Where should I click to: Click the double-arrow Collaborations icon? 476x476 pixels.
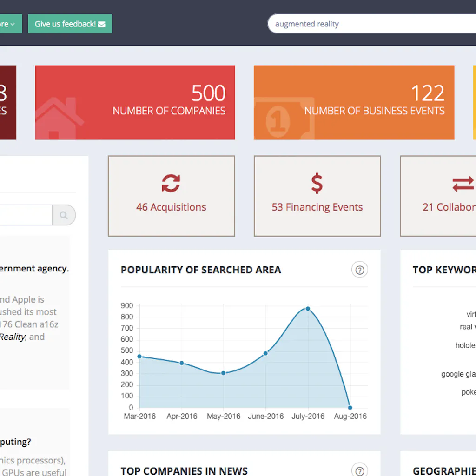(x=463, y=182)
